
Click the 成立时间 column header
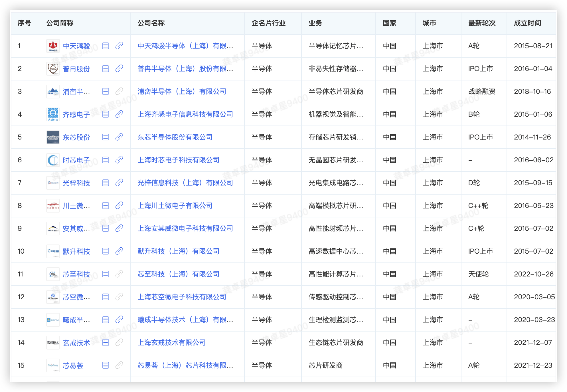[x=528, y=23]
